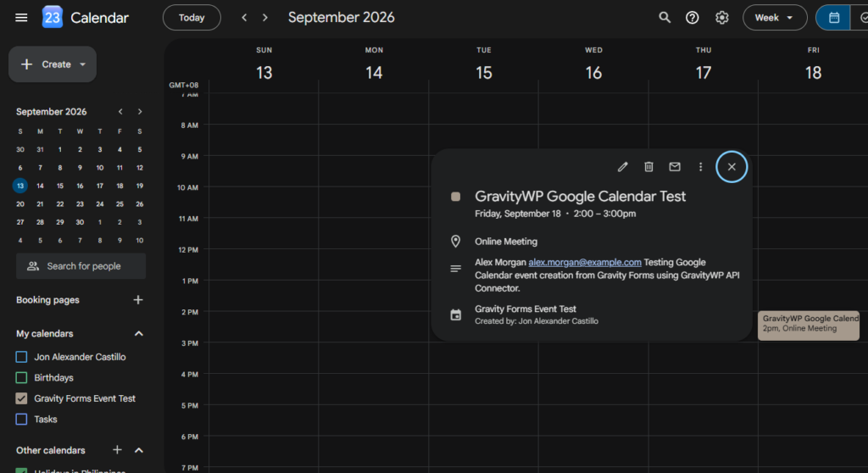The height and width of the screenshot is (473, 868).
Task: Toggle Birthdays calendar checkbox
Action: 21,378
